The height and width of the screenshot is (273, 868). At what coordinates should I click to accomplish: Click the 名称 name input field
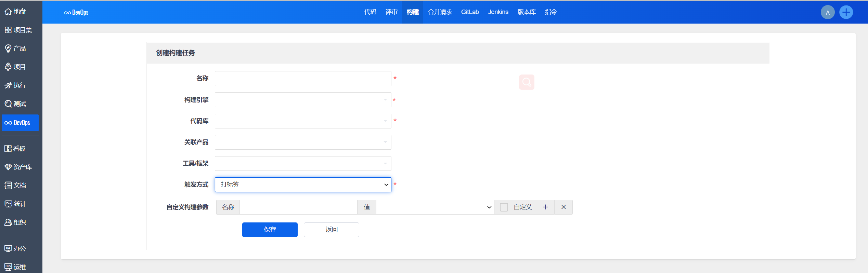coord(303,79)
